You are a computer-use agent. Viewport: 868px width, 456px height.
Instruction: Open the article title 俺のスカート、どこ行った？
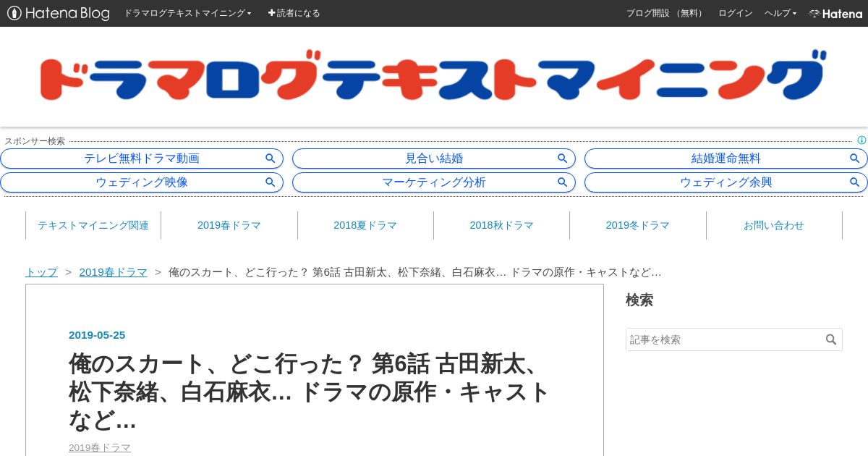click(x=310, y=391)
